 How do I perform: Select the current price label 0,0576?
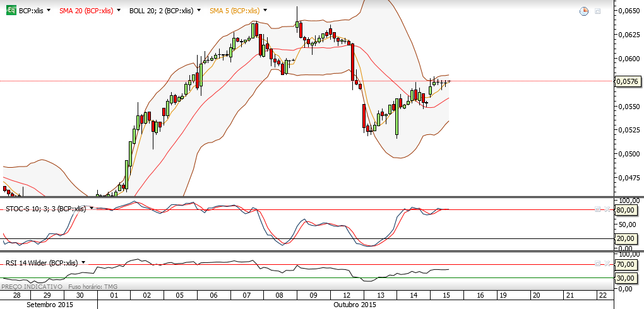628,81
